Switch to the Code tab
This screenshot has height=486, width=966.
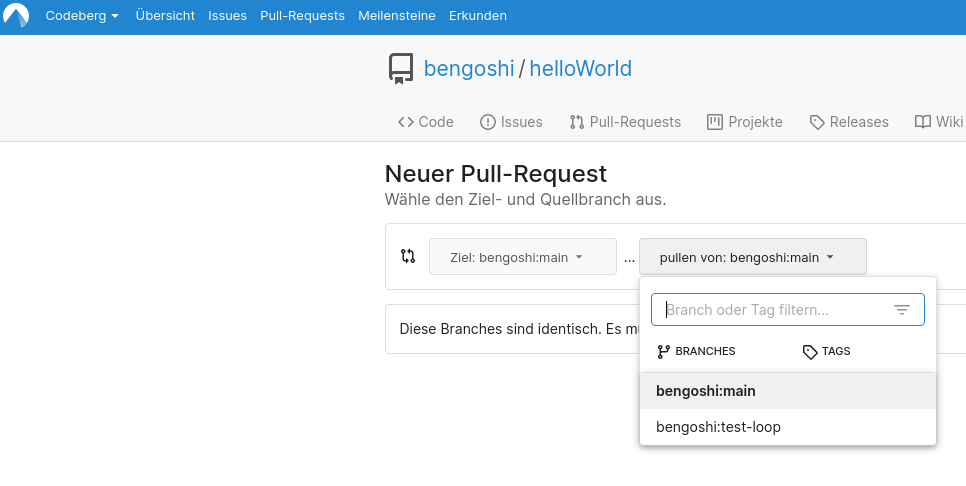coord(426,122)
